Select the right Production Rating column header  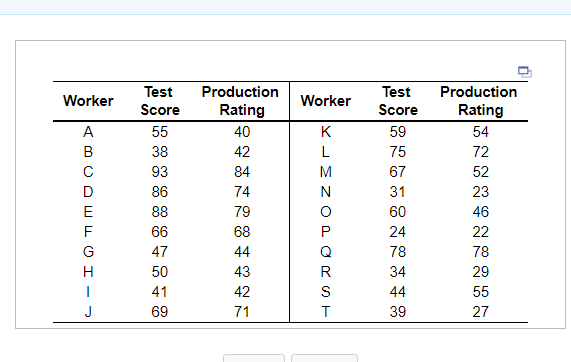tap(479, 101)
